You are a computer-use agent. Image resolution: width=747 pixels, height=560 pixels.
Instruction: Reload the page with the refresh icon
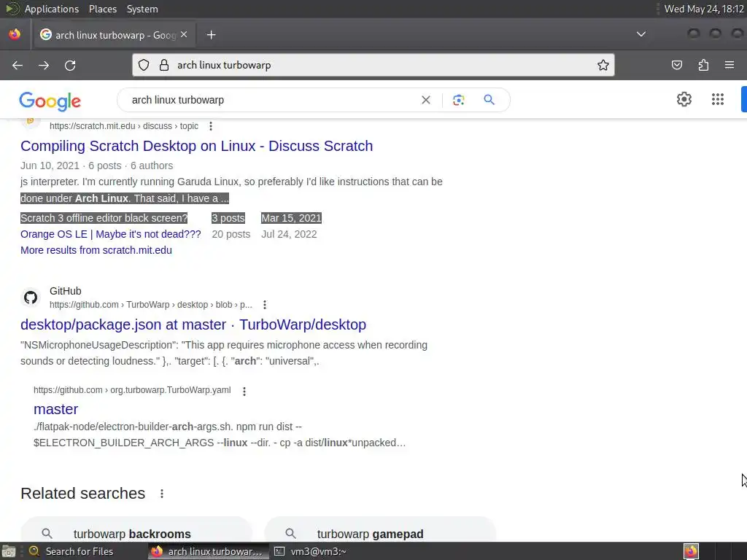click(x=70, y=65)
